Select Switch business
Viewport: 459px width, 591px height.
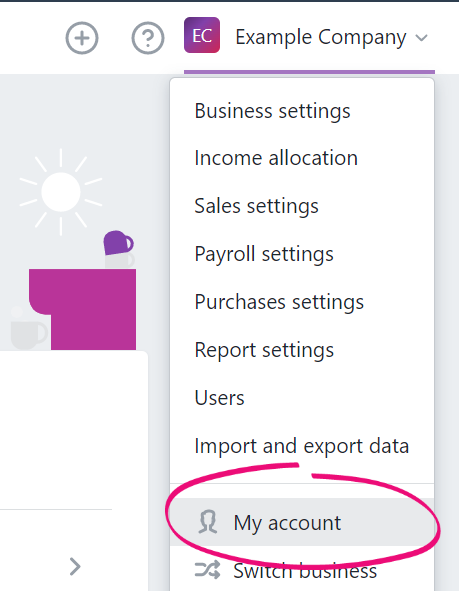point(302,570)
